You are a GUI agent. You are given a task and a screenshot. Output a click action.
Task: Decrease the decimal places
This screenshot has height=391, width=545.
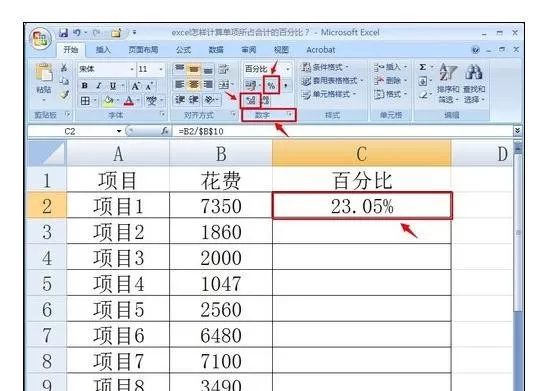(266, 101)
